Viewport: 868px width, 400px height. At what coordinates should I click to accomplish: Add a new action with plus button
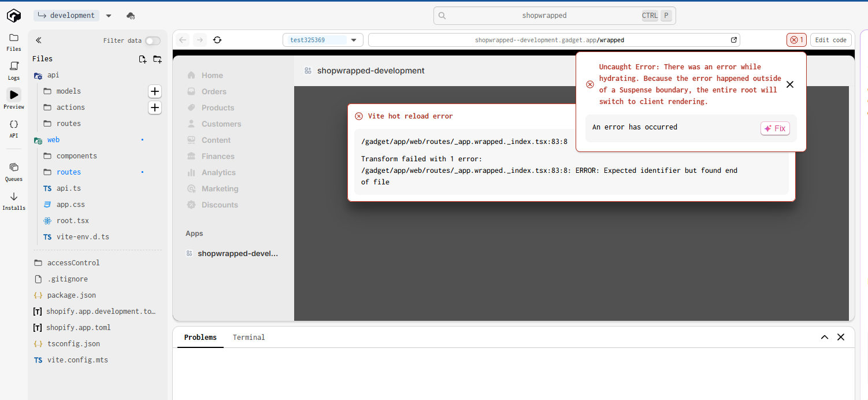tap(155, 108)
